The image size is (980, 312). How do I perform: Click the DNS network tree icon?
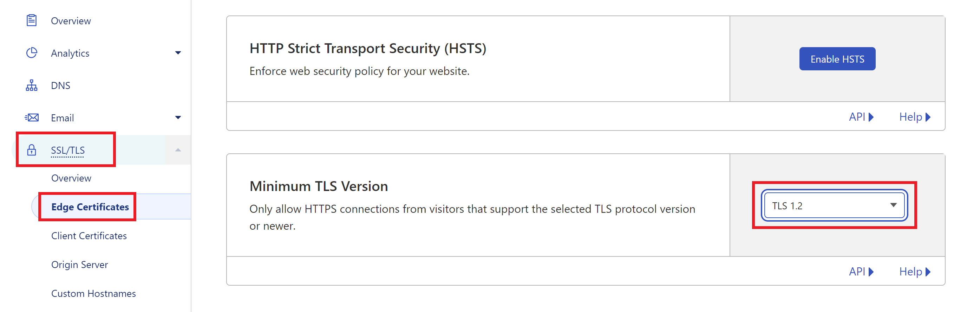point(32,85)
